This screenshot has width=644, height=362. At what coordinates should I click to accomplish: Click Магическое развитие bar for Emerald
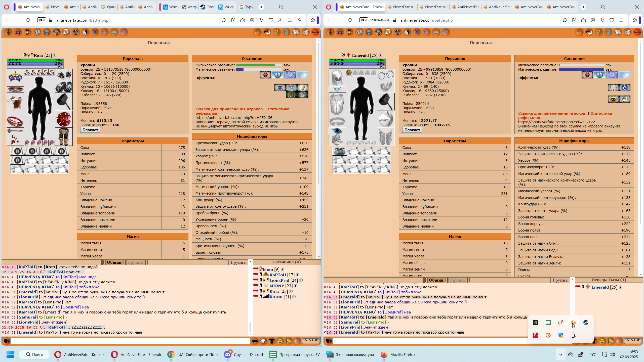581,69
